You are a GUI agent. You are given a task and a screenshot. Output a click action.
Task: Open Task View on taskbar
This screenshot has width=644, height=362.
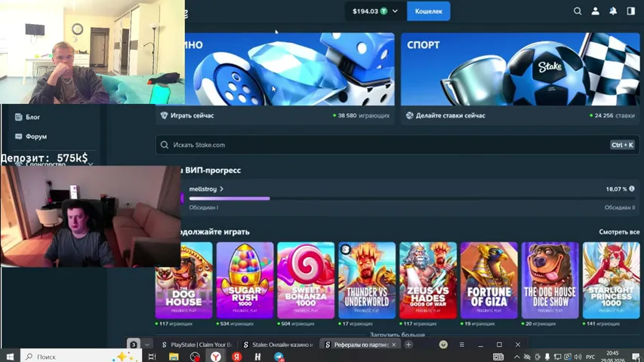pyautogui.click(x=152, y=357)
